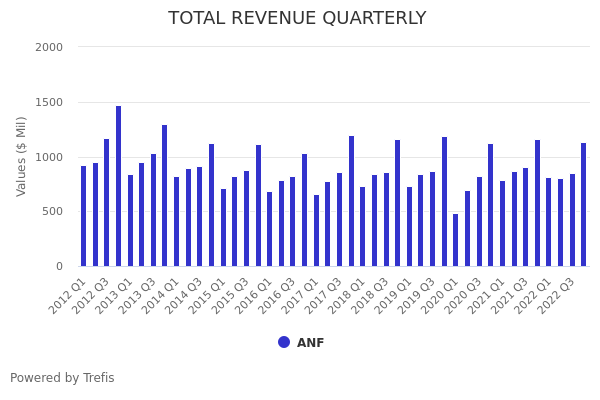Click the 1500 y-axis tick label

pos(49,102)
